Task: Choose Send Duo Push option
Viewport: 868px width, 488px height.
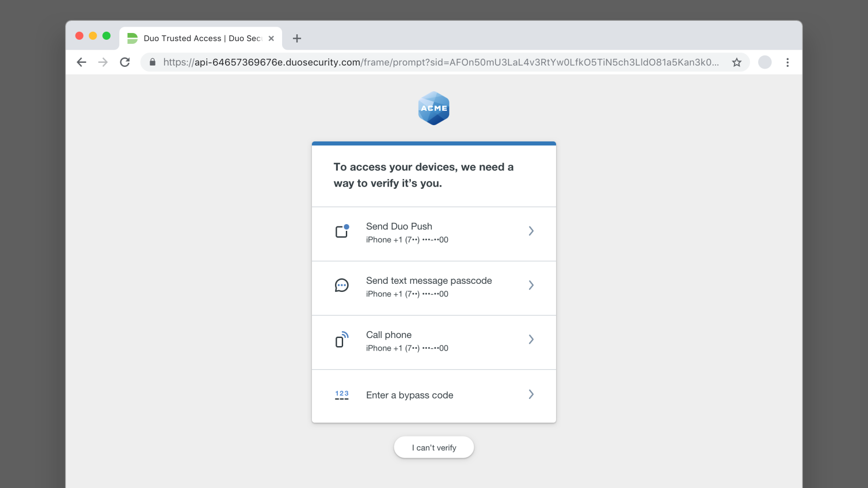Action: click(x=434, y=234)
